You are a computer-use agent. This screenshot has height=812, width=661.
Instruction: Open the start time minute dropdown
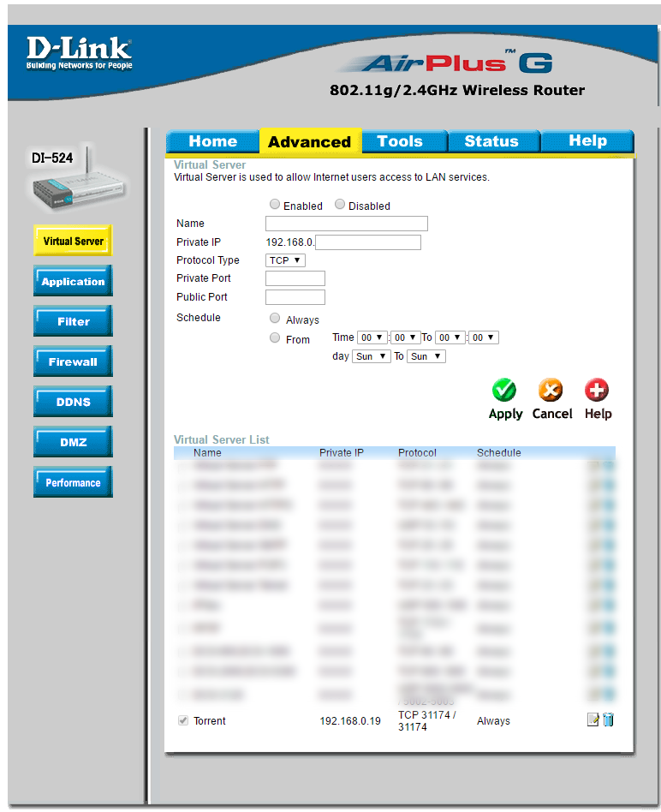pyautogui.click(x=405, y=337)
